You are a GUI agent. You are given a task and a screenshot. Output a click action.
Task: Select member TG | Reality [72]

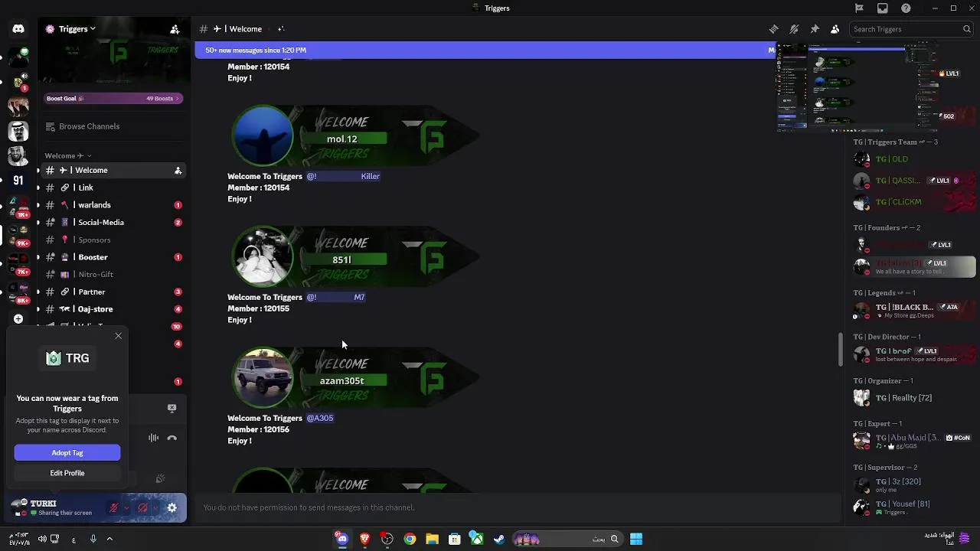[911, 398]
